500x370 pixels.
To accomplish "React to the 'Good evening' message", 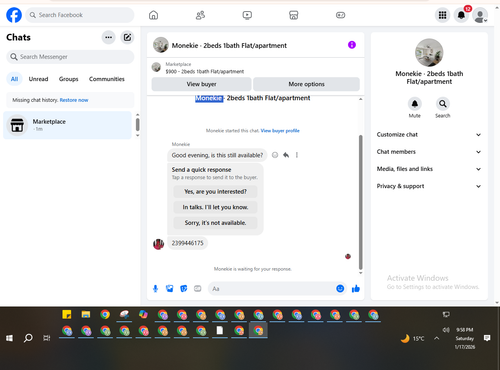I will point(275,155).
